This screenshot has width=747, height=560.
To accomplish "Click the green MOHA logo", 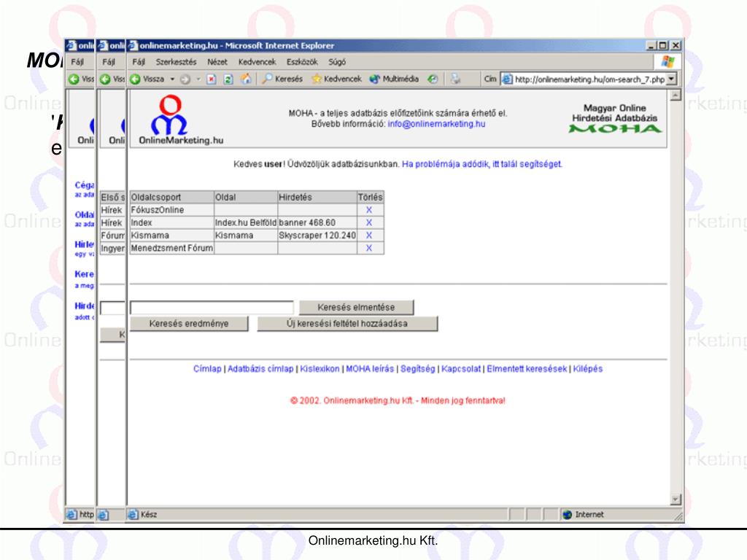I will [615, 128].
